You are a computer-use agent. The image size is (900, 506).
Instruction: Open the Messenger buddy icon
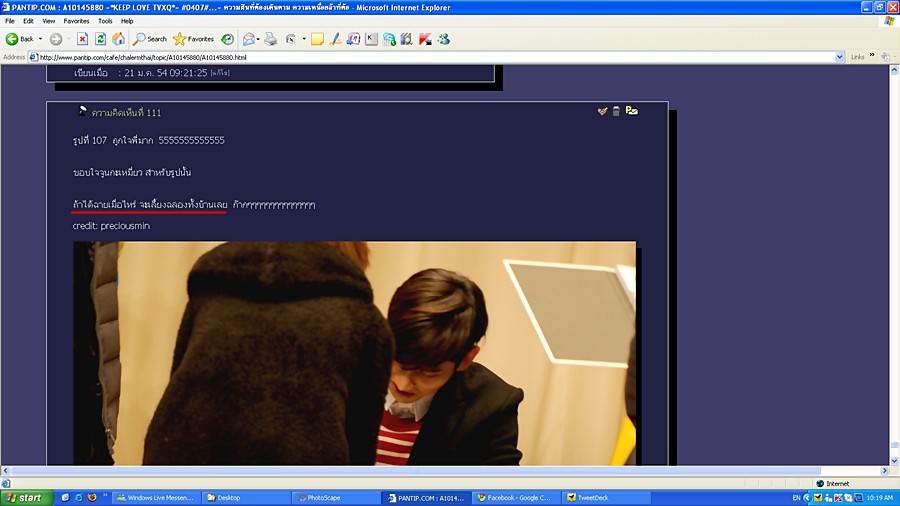[444, 39]
